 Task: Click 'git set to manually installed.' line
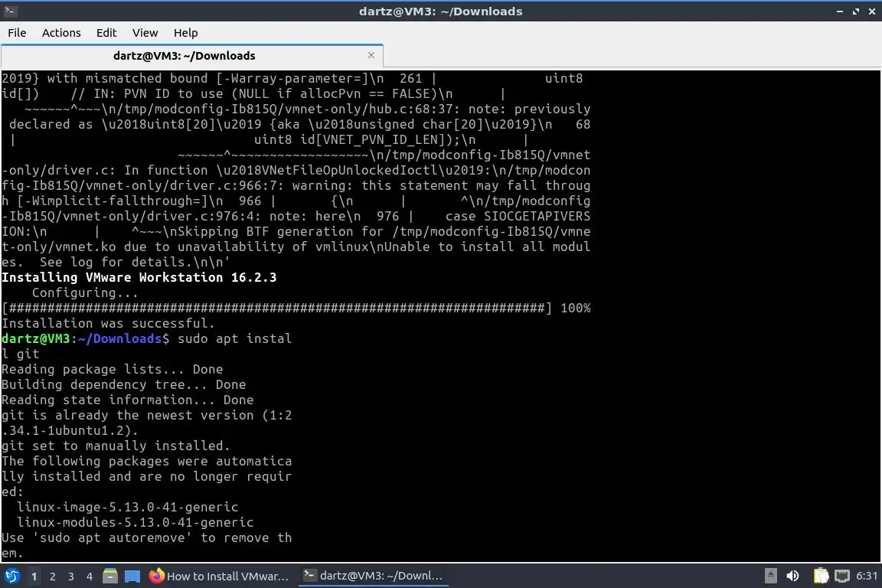tap(116, 446)
